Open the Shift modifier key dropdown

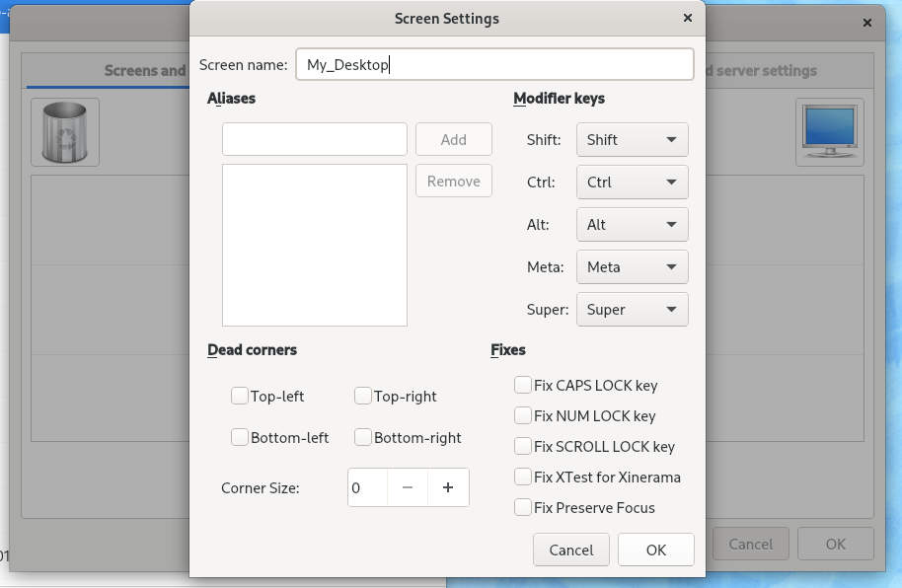click(632, 140)
